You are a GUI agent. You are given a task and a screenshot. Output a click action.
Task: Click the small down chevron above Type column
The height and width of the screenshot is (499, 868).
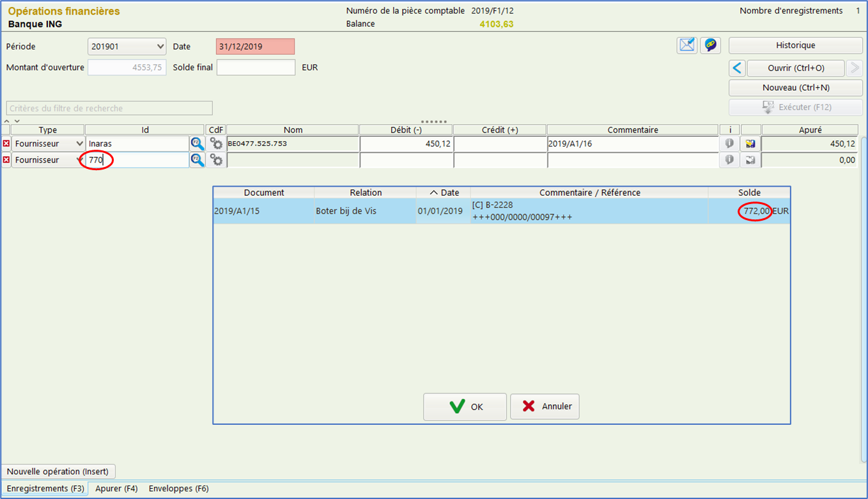coord(17,121)
